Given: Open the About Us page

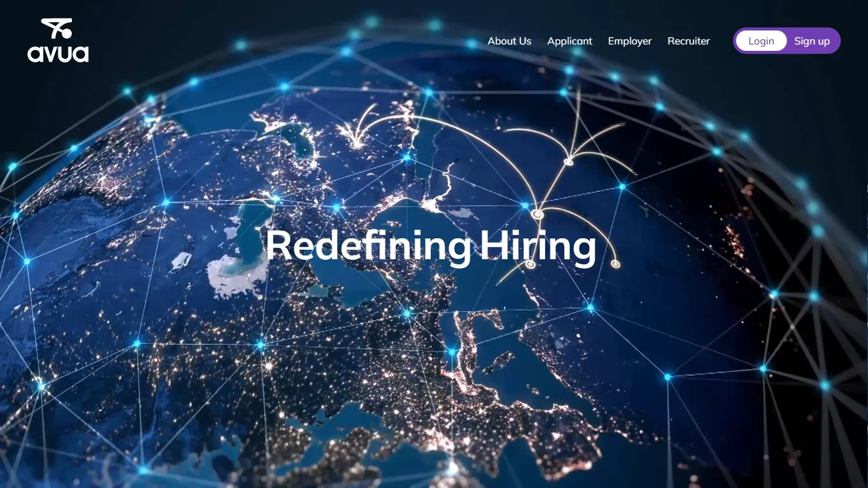Looking at the screenshot, I should tap(510, 41).
